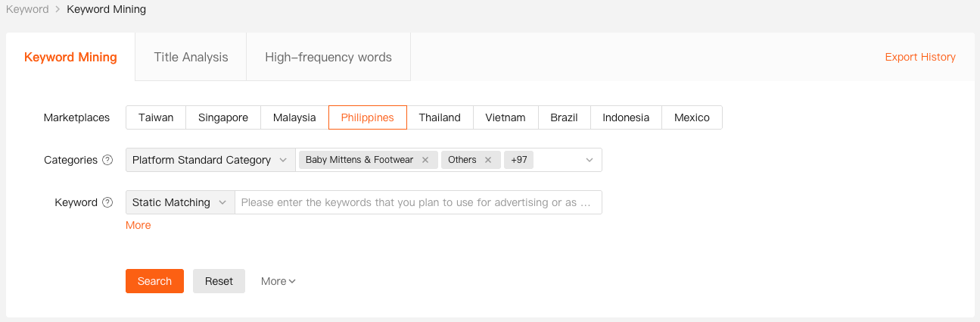The width and height of the screenshot is (980, 322).
Task: Open the High-frequency words tab
Action: click(328, 57)
